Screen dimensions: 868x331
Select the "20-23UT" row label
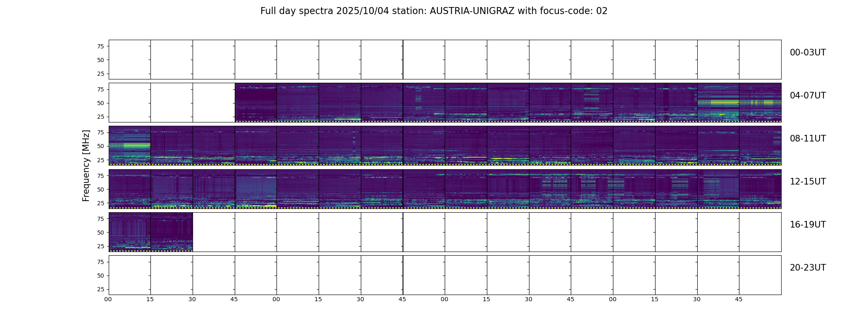coord(808,268)
